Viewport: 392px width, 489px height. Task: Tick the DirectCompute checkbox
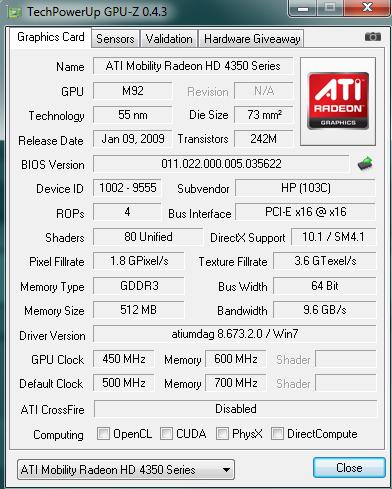pos(277,434)
